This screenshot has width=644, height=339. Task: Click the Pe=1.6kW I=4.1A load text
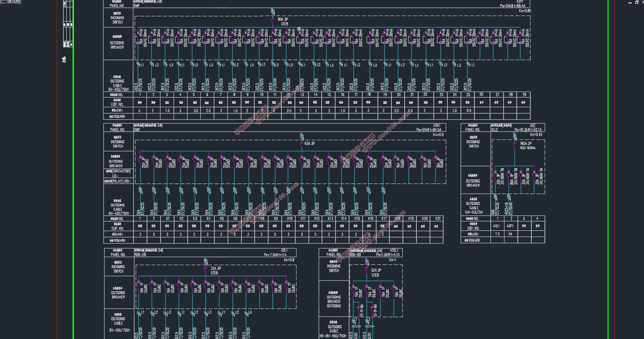click(388, 255)
